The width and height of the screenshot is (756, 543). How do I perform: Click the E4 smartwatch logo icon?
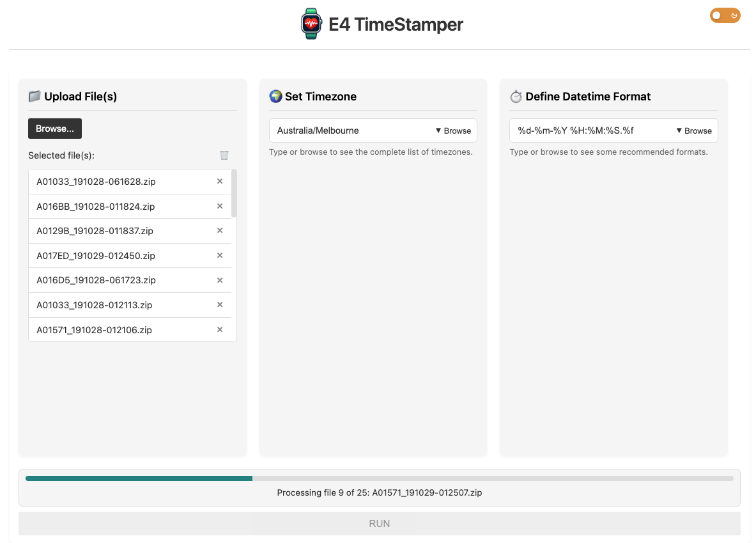coord(311,24)
